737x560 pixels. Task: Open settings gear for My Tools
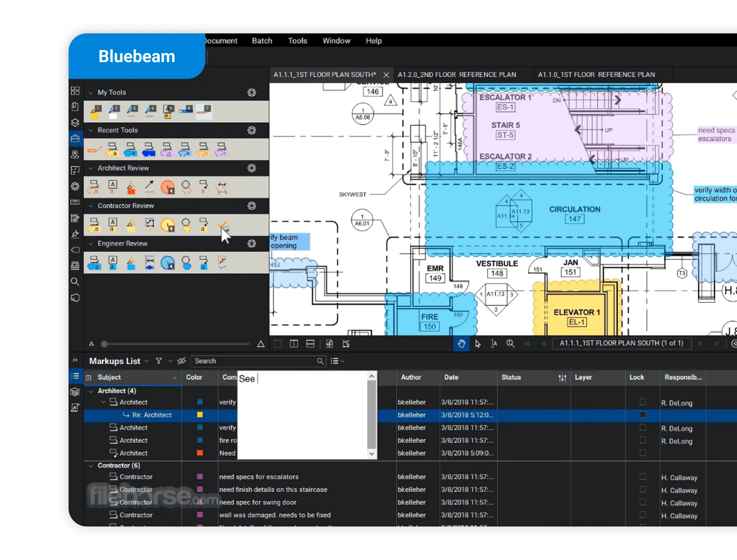pyautogui.click(x=252, y=92)
